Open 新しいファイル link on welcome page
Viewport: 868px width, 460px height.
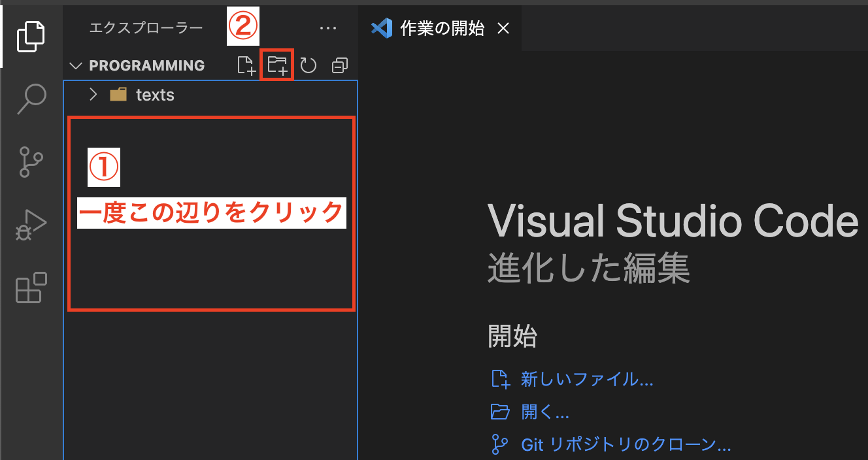pyautogui.click(x=586, y=378)
